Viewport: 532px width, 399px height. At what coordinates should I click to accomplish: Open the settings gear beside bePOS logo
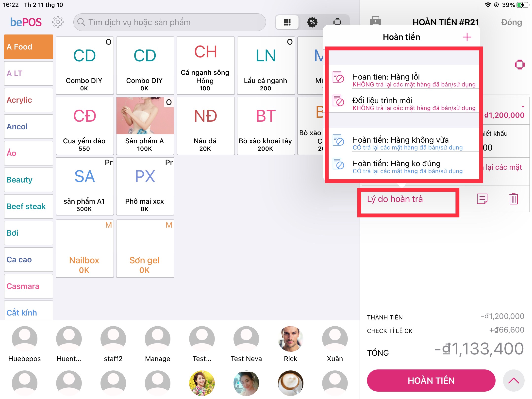click(x=58, y=22)
